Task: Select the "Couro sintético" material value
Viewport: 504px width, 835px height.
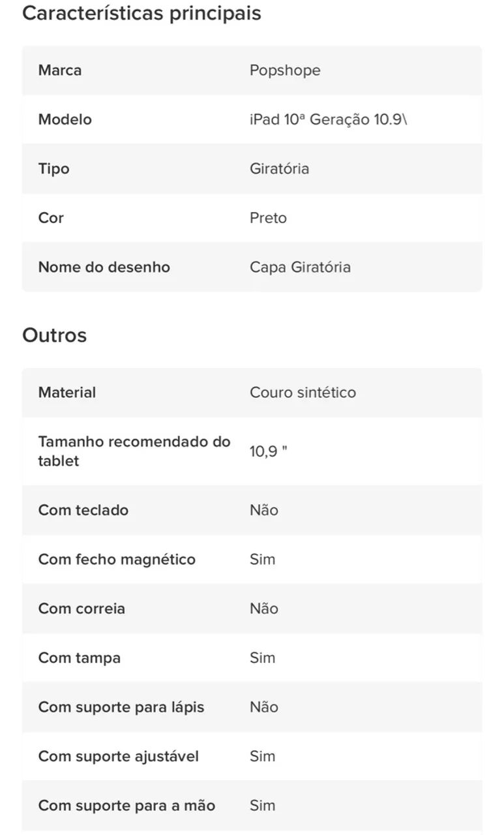Action: tap(303, 393)
